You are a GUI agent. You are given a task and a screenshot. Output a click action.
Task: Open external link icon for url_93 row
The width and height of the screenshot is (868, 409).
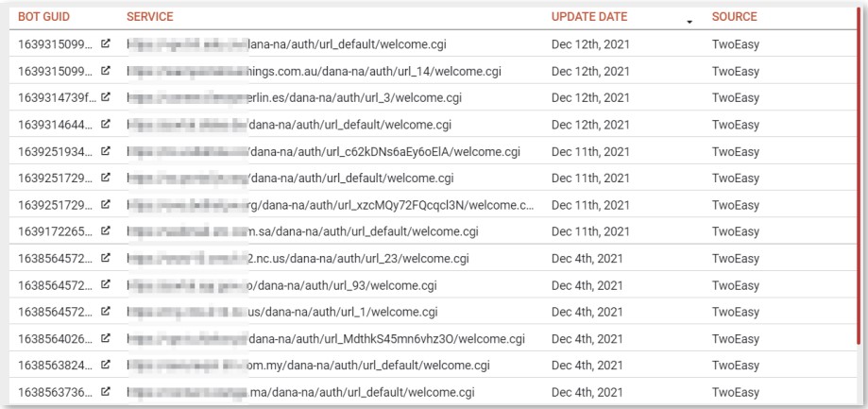point(105,285)
